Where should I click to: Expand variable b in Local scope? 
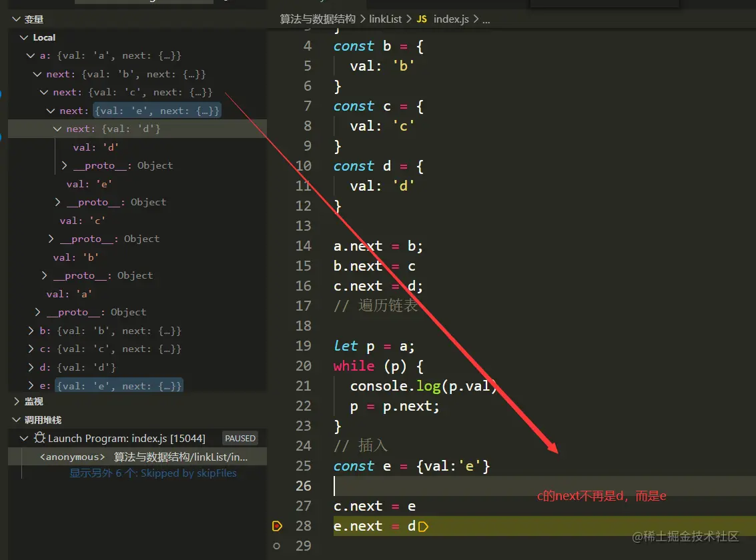31,331
